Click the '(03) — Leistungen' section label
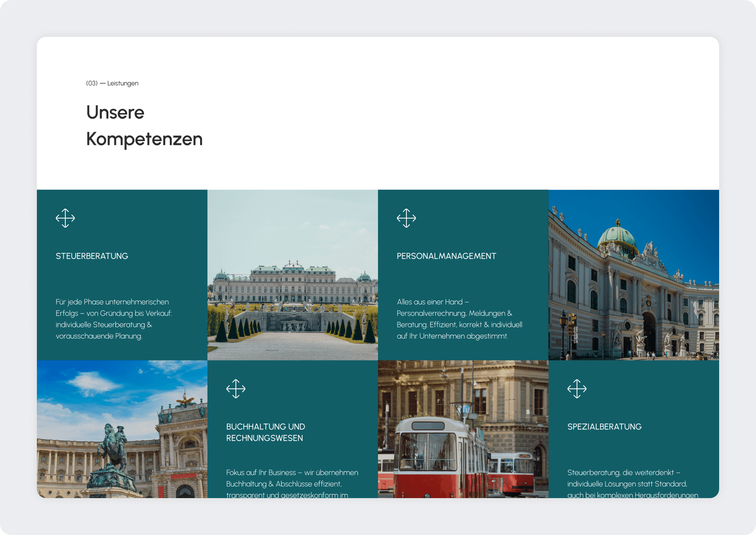 [112, 83]
